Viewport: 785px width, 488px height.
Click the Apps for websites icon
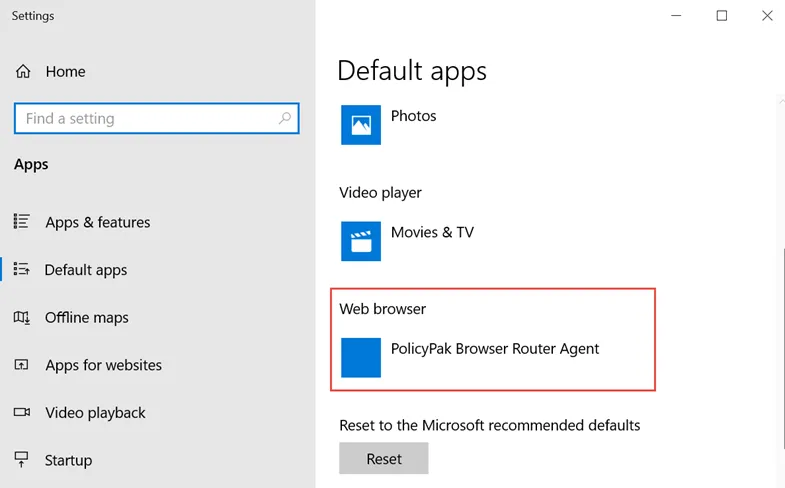(22, 365)
